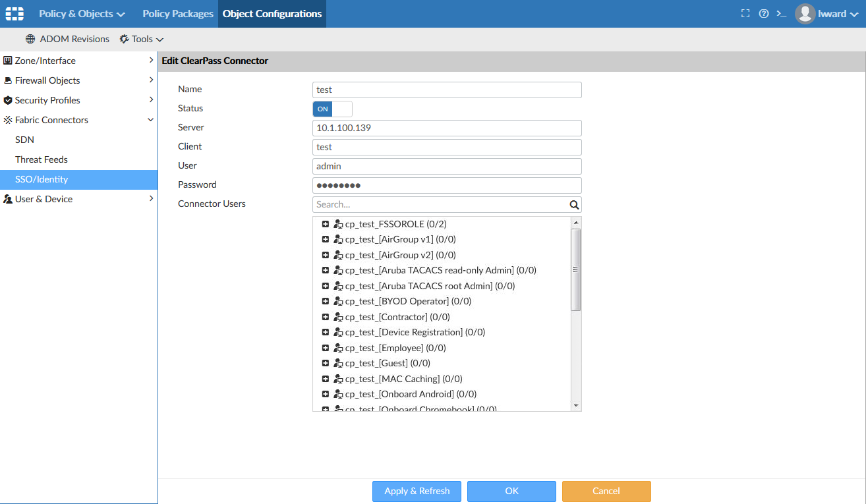Viewport: 866px width, 504px height.
Task: Click the Apply & Refresh button
Action: tap(417, 491)
